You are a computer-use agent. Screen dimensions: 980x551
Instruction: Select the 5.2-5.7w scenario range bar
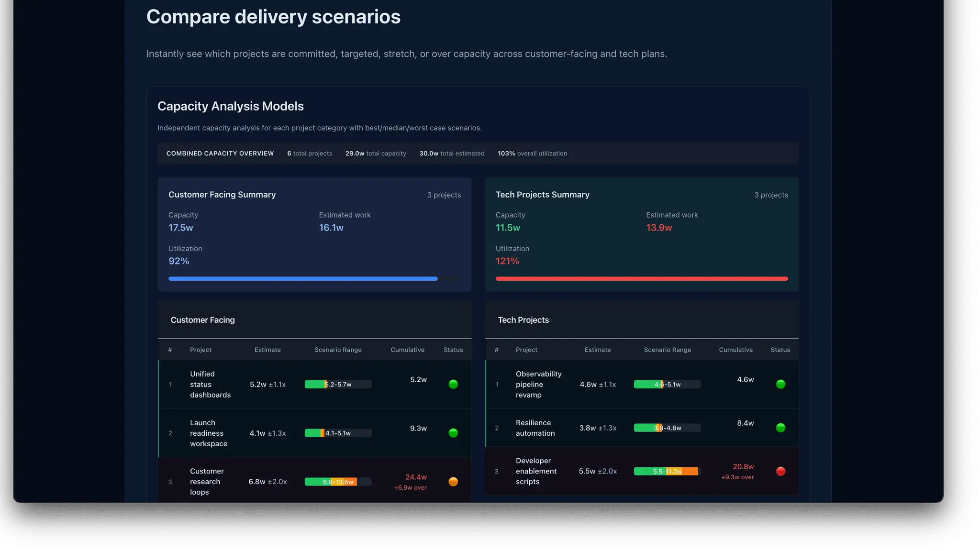click(x=338, y=384)
